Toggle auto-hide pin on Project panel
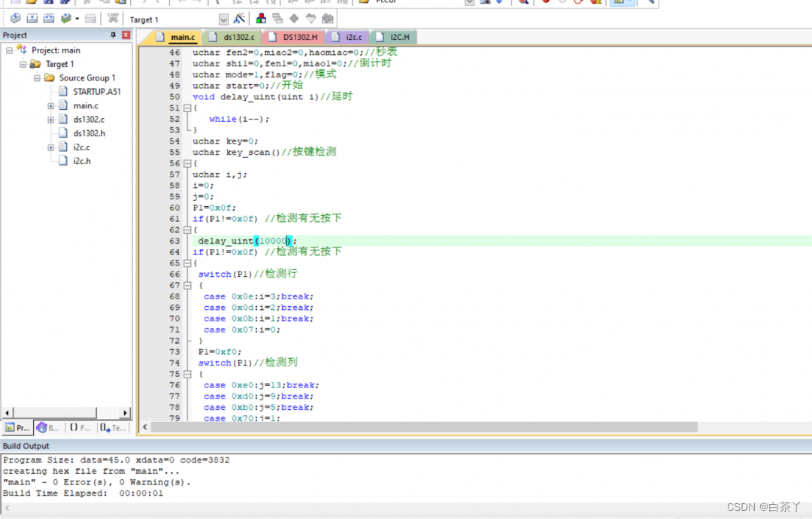Image resolution: width=812 pixels, height=519 pixels. [x=114, y=35]
